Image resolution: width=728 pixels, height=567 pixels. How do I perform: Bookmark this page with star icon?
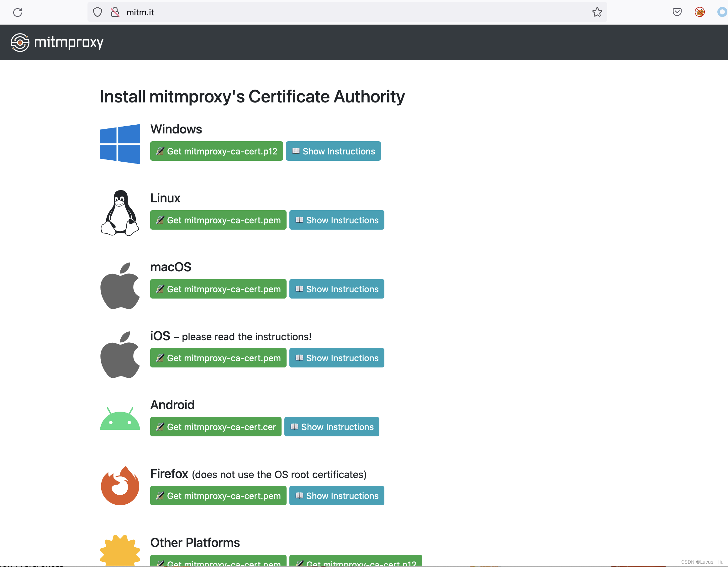coord(597,12)
